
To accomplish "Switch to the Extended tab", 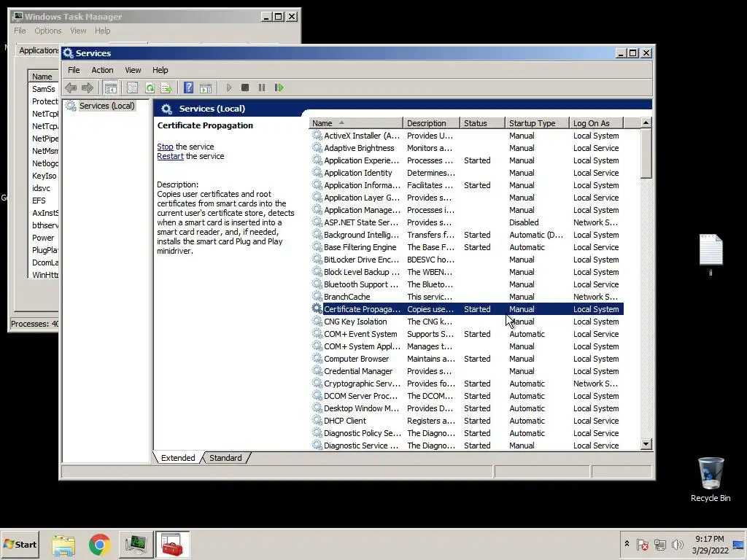I will point(178,458).
